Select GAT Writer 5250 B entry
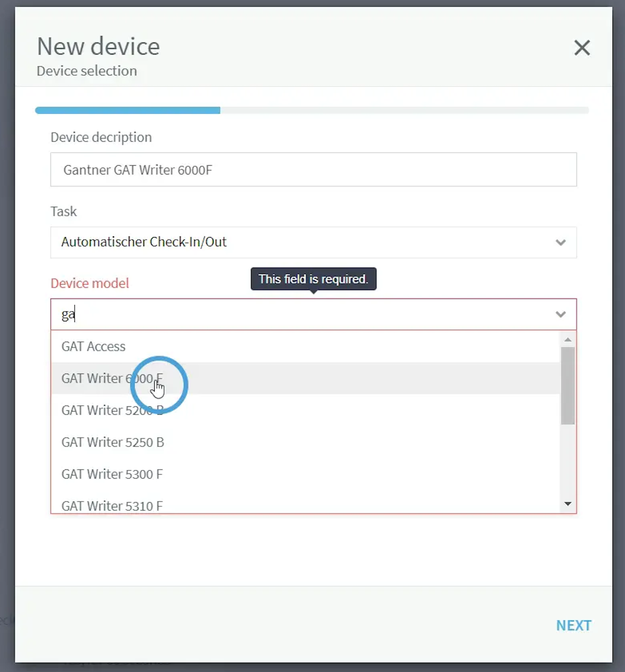The height and width of the screenshot is (672, 625). pos(113,442)
